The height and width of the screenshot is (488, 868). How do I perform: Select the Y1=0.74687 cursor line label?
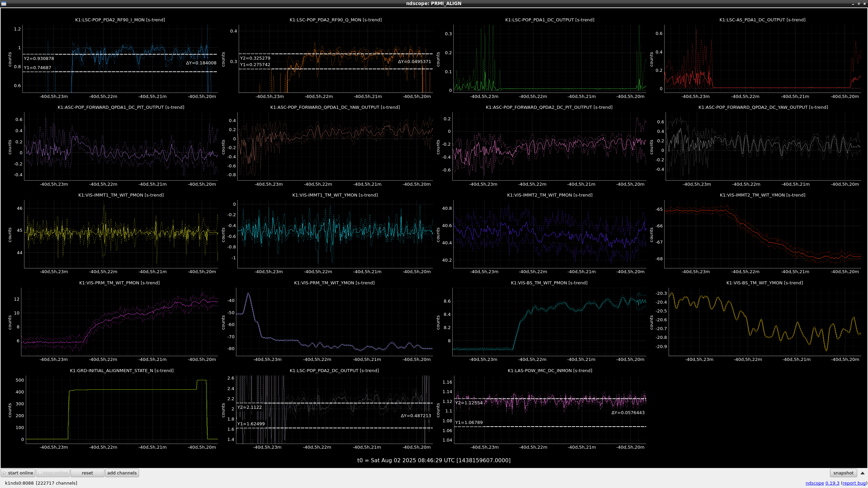(38, 67)
